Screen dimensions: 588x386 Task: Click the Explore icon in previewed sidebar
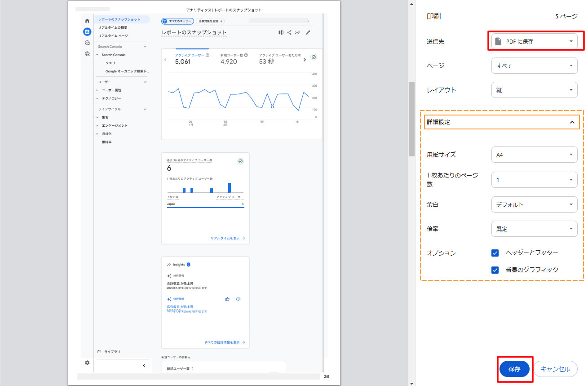87,43
